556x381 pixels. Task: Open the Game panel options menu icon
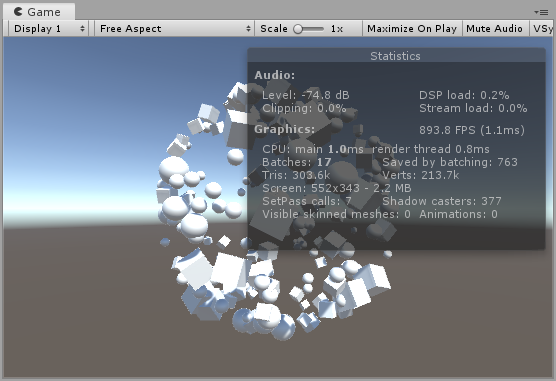point(541,12)
